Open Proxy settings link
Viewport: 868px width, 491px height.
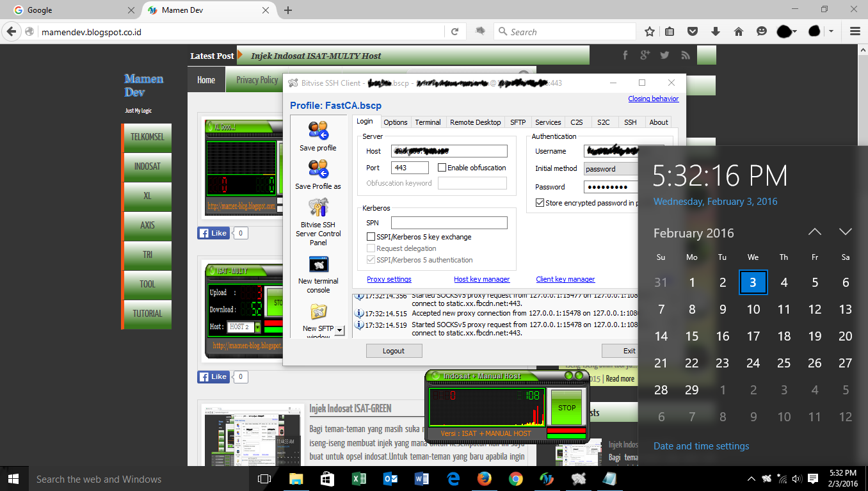(389, 279)
